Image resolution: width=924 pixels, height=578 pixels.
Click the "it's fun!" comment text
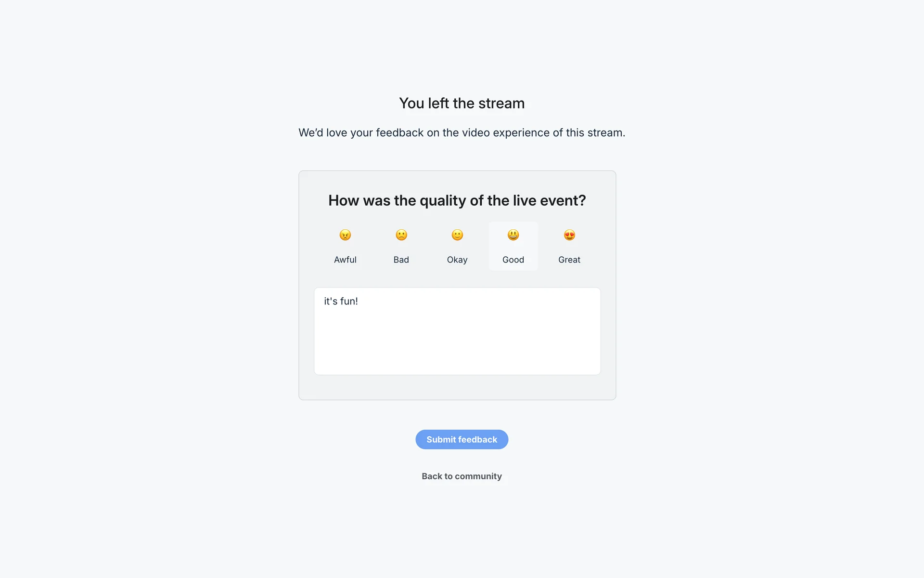341,302
